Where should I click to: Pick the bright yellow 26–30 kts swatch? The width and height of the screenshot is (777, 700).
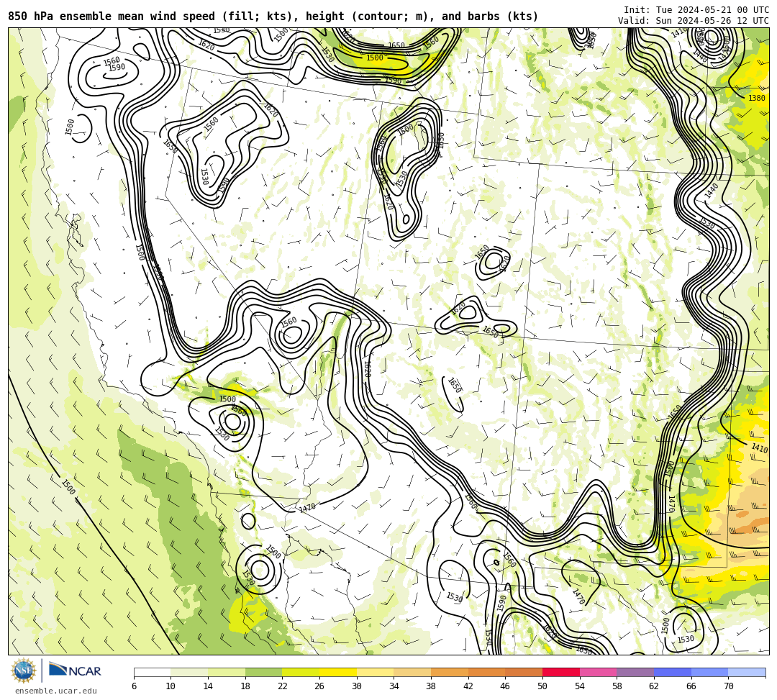point(338,672)
